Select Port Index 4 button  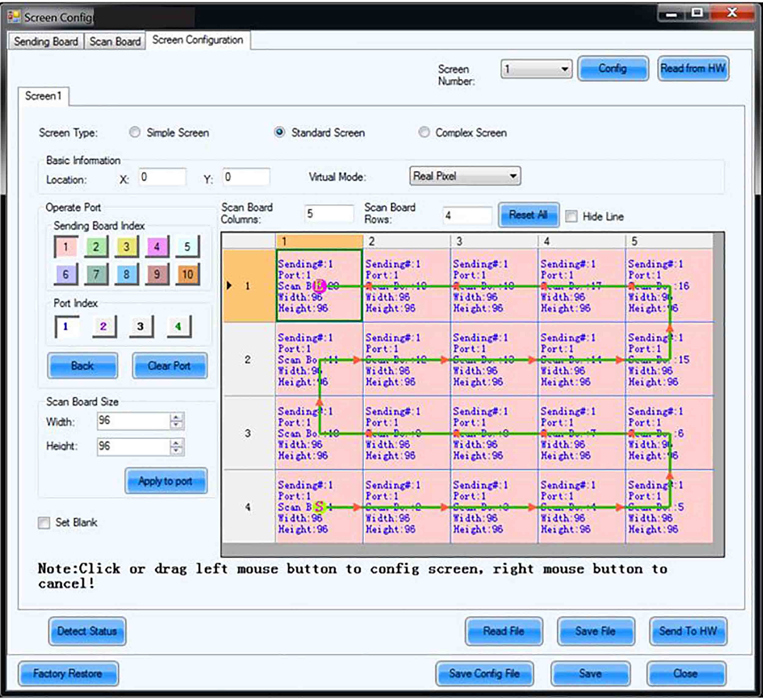pos(179,327)
